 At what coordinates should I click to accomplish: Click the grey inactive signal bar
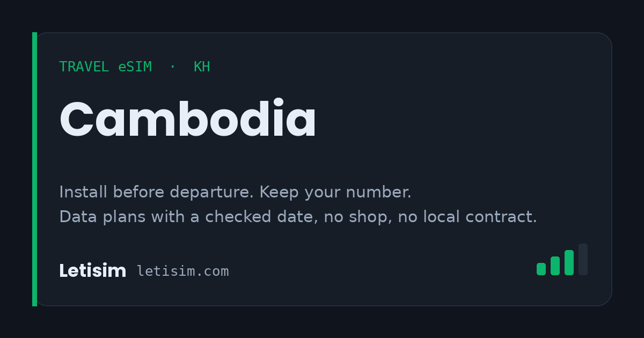583,260
